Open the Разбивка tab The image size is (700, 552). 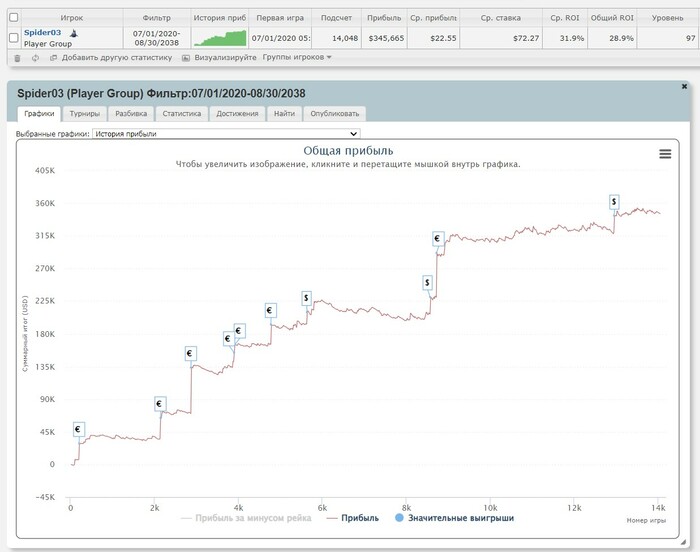point(131,113)
